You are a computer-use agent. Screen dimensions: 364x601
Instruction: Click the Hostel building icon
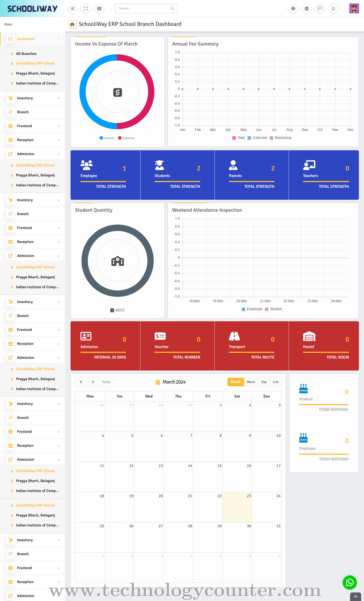coord(309,336)
